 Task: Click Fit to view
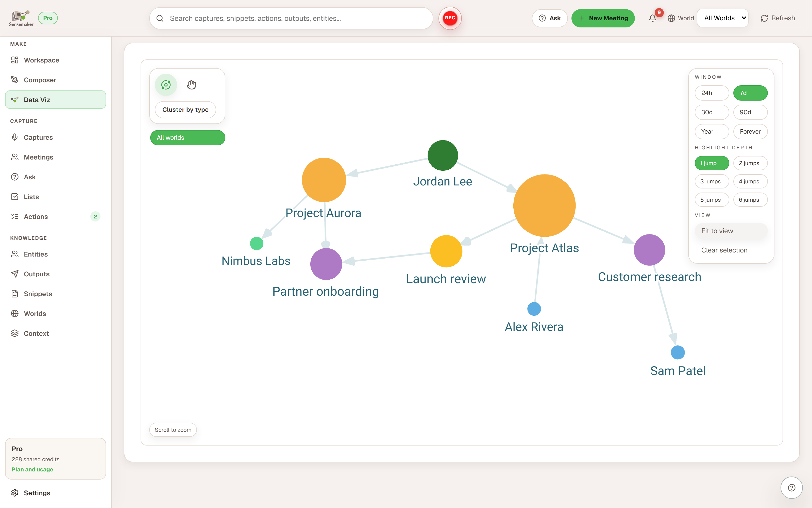tap(731, 231)
